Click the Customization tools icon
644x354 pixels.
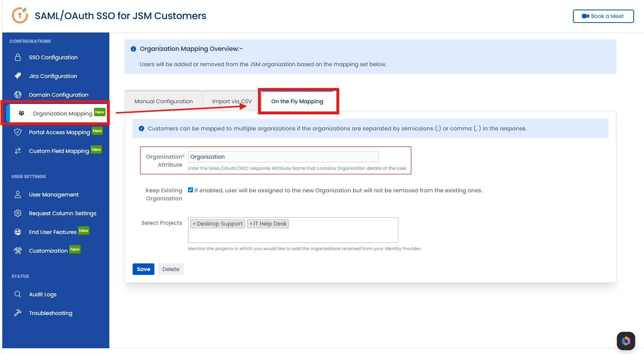pos(18,250)
